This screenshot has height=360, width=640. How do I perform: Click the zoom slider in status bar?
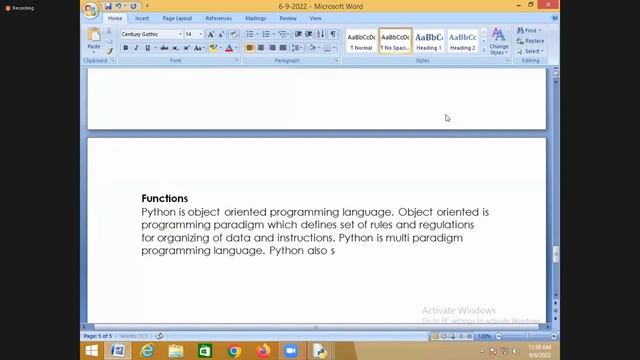526,336
